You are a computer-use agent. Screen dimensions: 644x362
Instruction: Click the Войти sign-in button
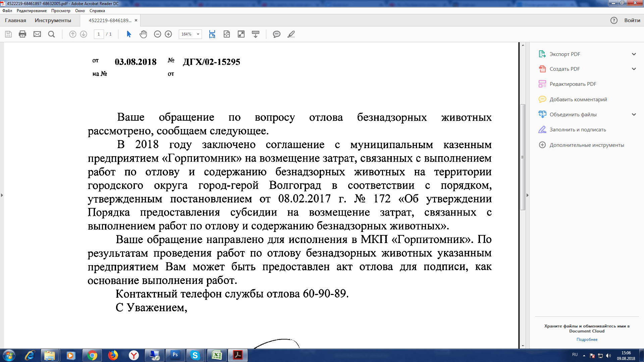pos(632,20)
